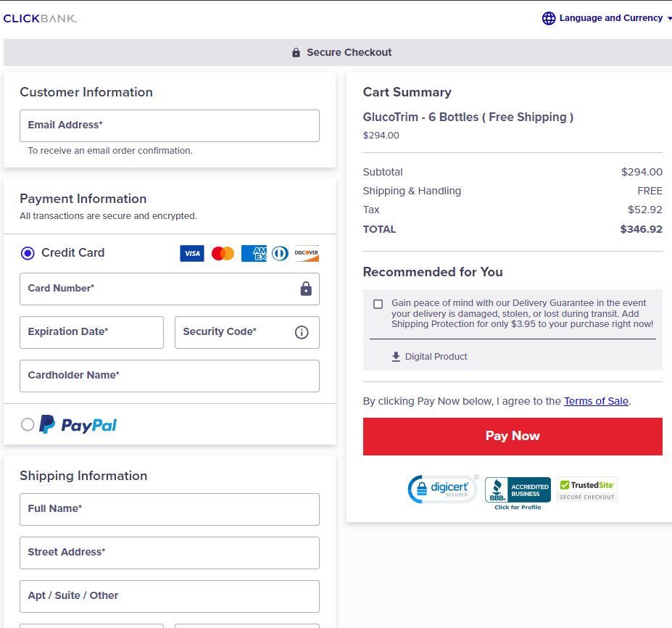
Task: Click the DigiCert Secured badge
Action: click(x=441, y=489)
